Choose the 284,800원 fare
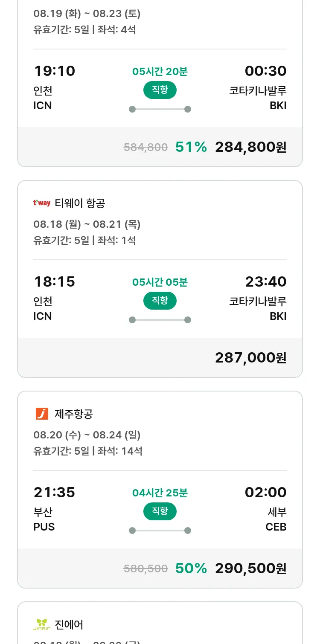Image resolution: width=320 pixels, height=644 pixels. coord(250,147)
